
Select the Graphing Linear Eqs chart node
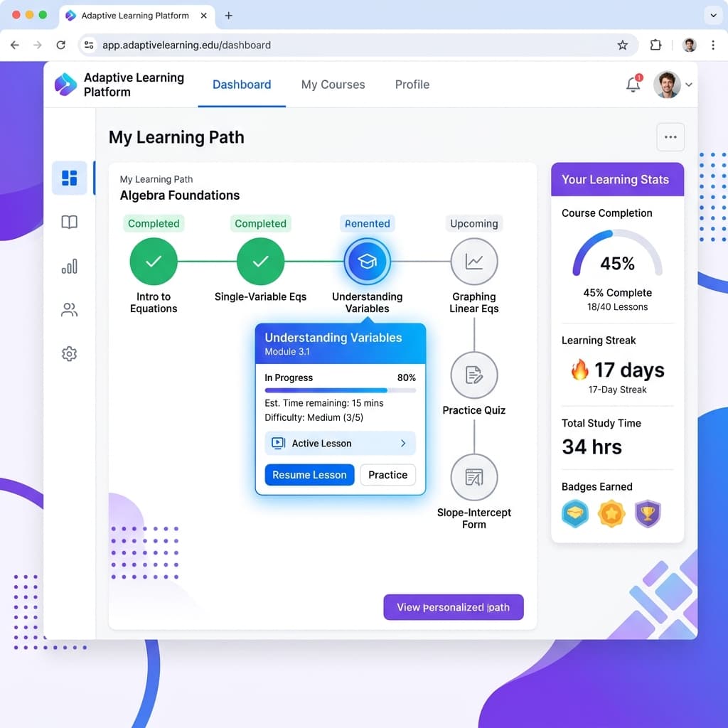coord(474,262)
